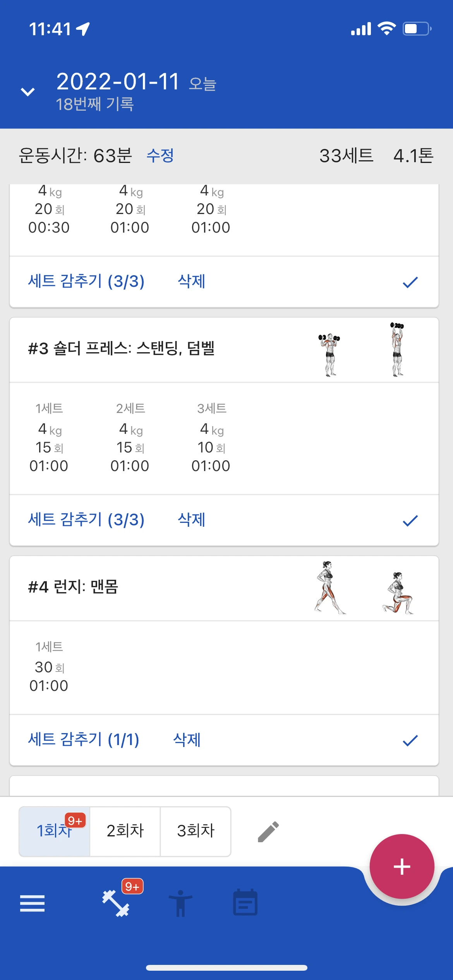Expand the date dropdown chevron
Viewport: 453px width, 980px height.
(28, 92)
